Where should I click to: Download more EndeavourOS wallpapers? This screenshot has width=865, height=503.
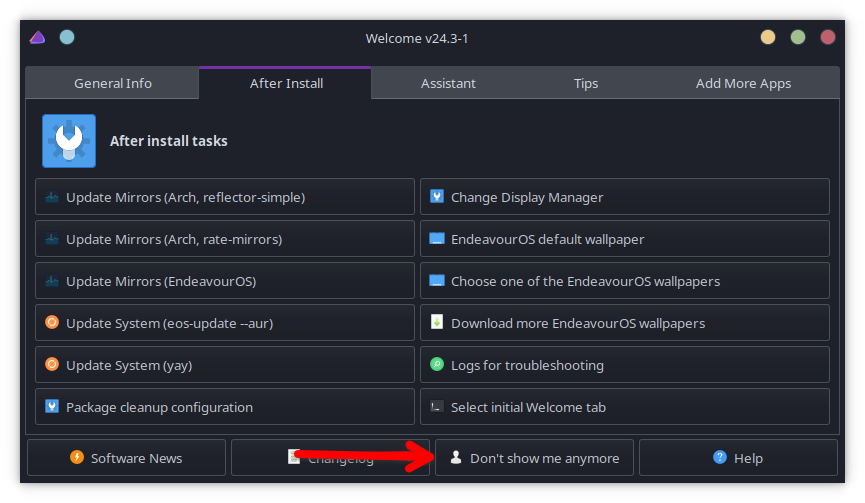(x=624, y=323)
